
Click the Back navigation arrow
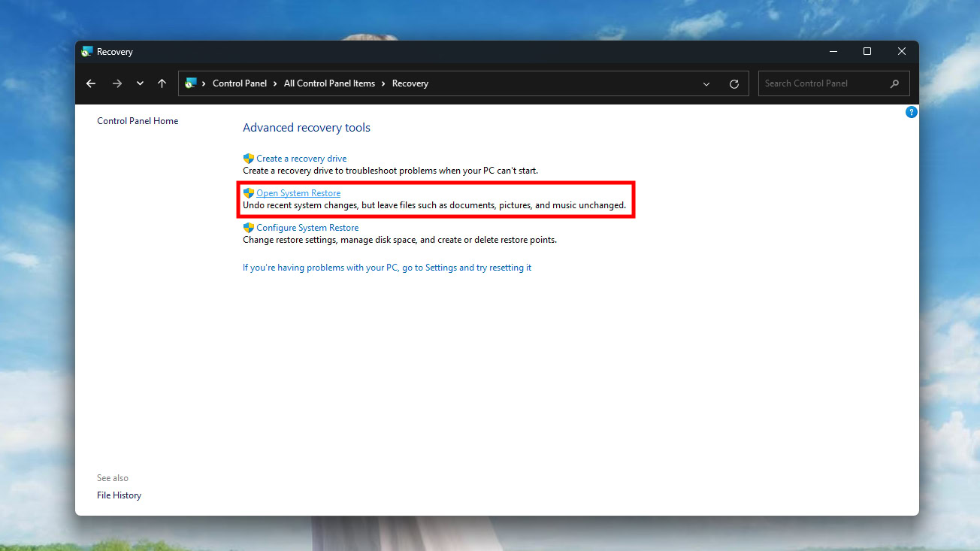[x=91, y=83]
